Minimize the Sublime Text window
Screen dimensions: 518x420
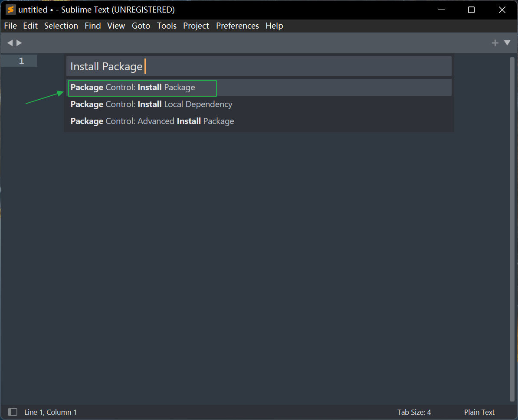point(441,10)
